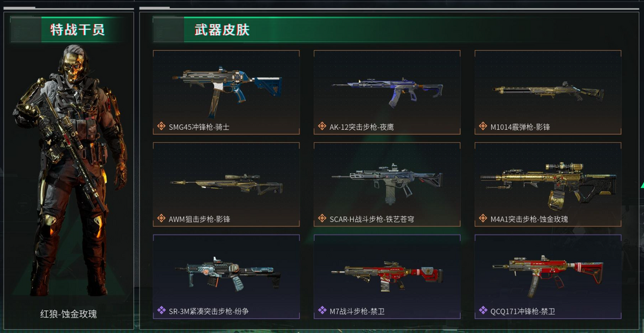The image size is (644, 333).
Task: Open the 武器皮肤 section header
Action: pos(222,30)
